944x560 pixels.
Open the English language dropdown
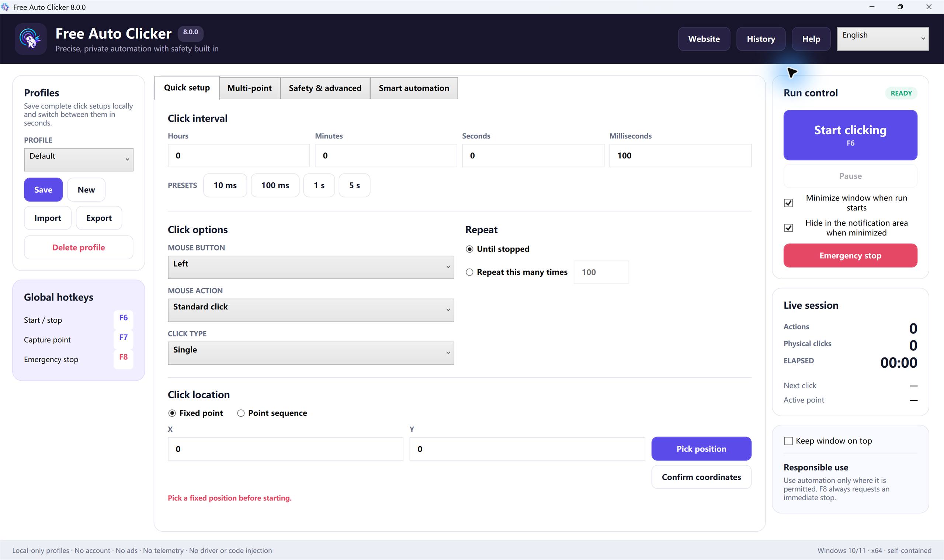pos(883,39)
